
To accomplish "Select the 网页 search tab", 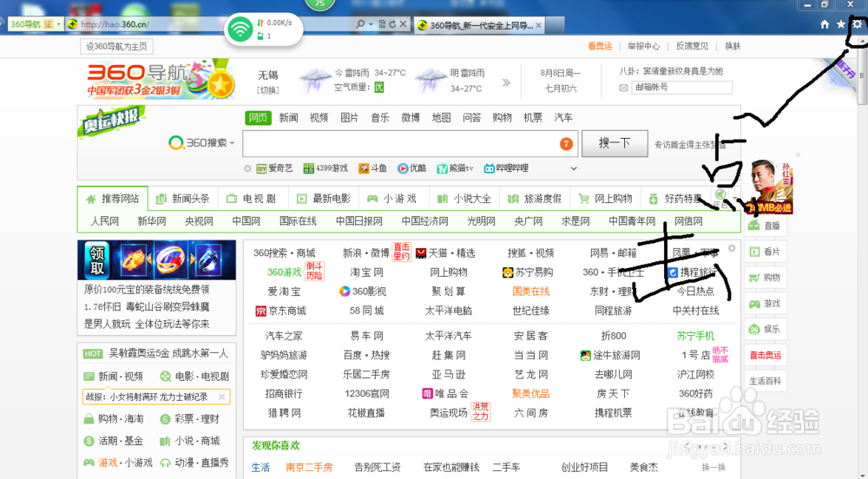I will (258, 118).
